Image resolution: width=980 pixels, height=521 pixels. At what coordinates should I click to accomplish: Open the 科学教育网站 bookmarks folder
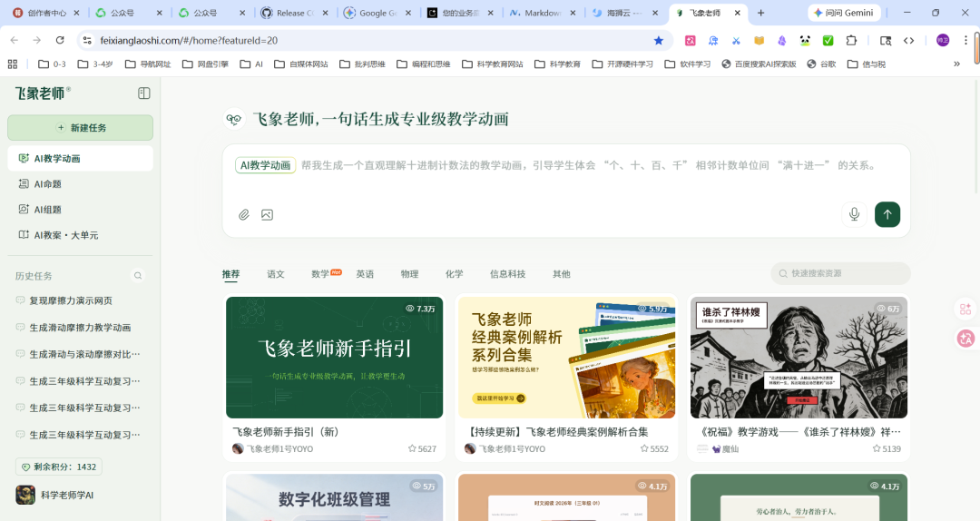coord(493,64)
